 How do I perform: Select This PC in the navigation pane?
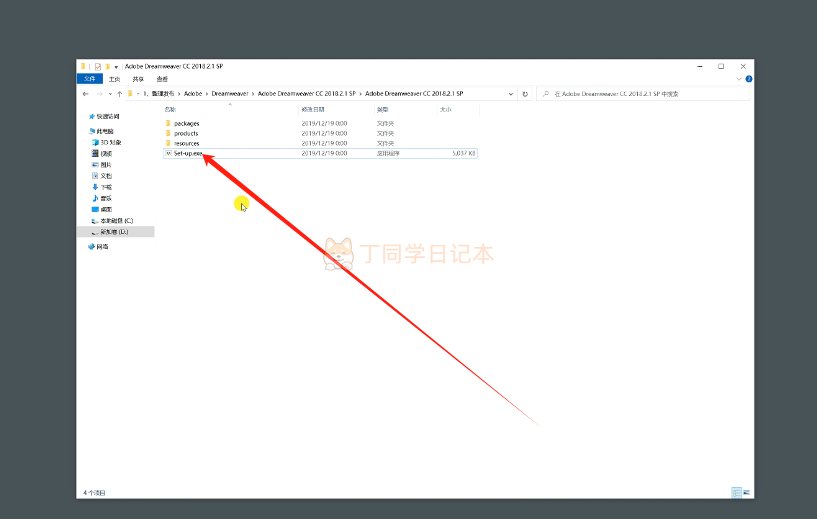coord(102,131)
